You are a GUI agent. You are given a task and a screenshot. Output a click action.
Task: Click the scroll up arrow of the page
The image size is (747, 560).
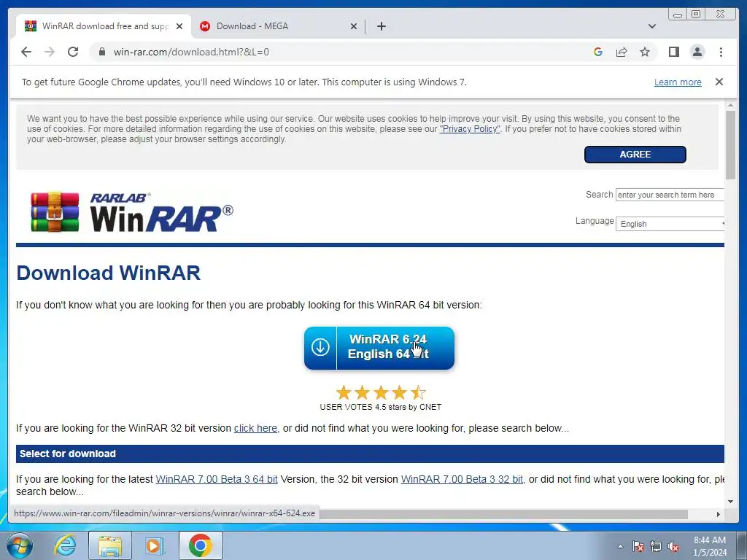click(730, 105)
